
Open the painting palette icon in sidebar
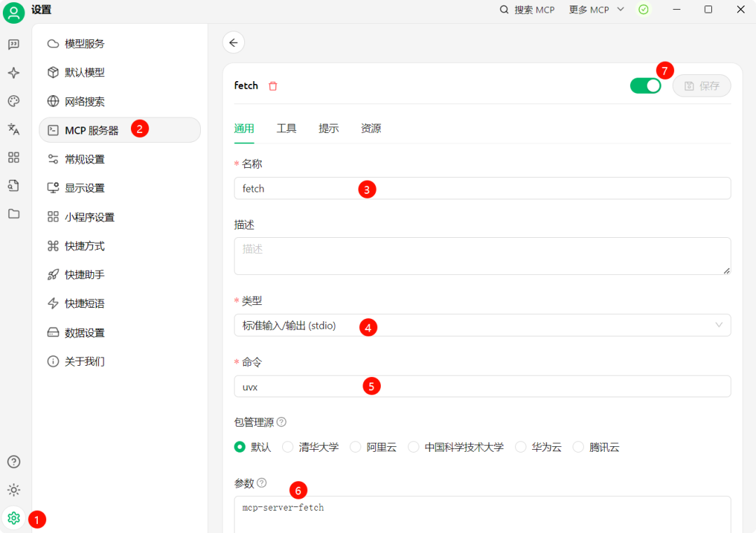click(13, 101)
